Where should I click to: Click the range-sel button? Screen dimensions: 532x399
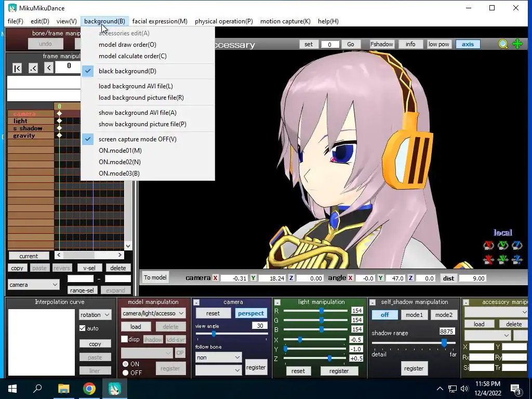82,290
